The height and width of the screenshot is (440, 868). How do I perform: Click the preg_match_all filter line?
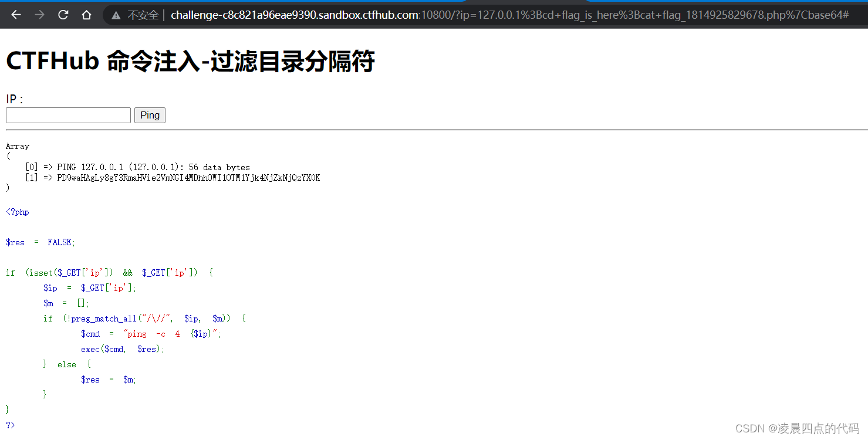(x=144, y=319)
